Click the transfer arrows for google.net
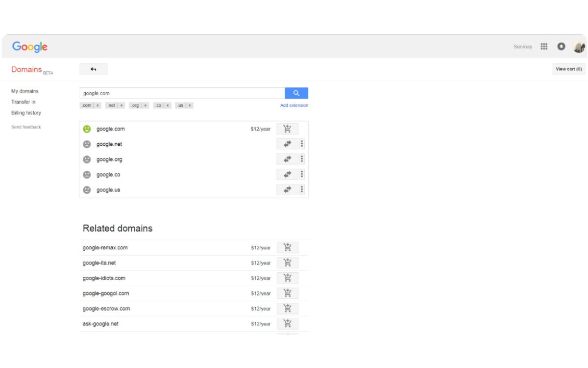This screenshot has height=368, width=588. (x=288, y=144)
